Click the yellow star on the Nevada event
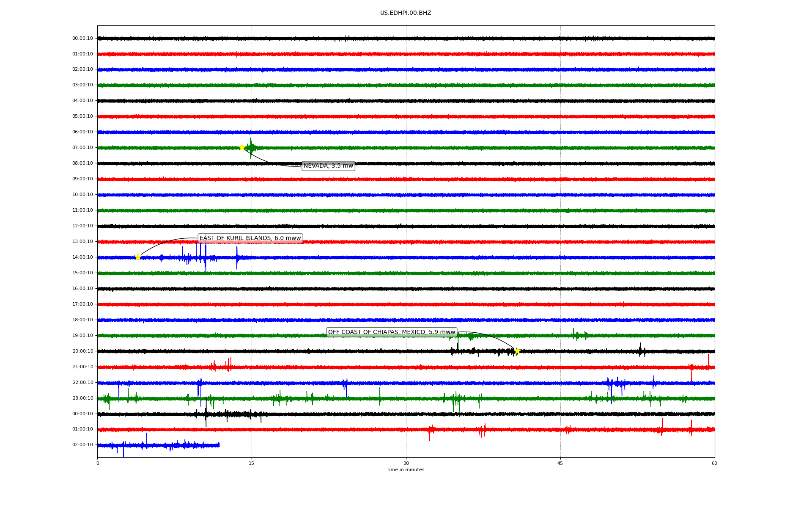This screenshot has height=508, width=812. pyautogui.click(x=242, y=147)
